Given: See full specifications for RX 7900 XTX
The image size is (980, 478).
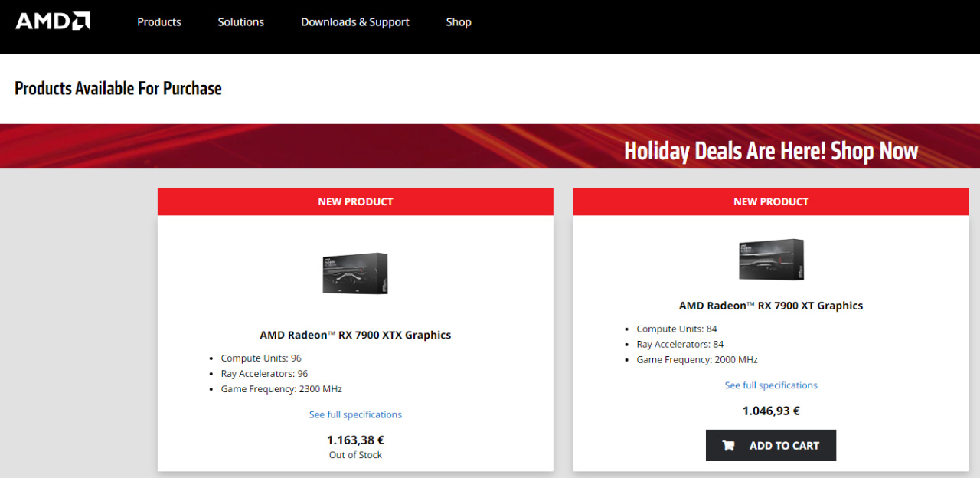Looking at the screenshot, I should pos(355,414).
